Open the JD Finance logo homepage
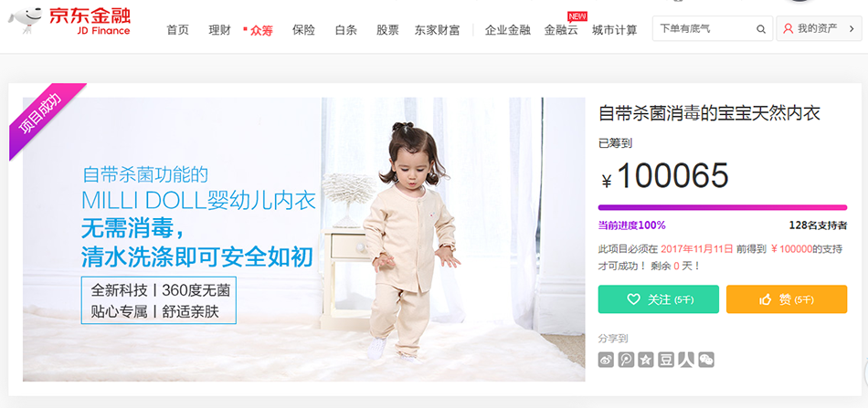 [69, 21]
